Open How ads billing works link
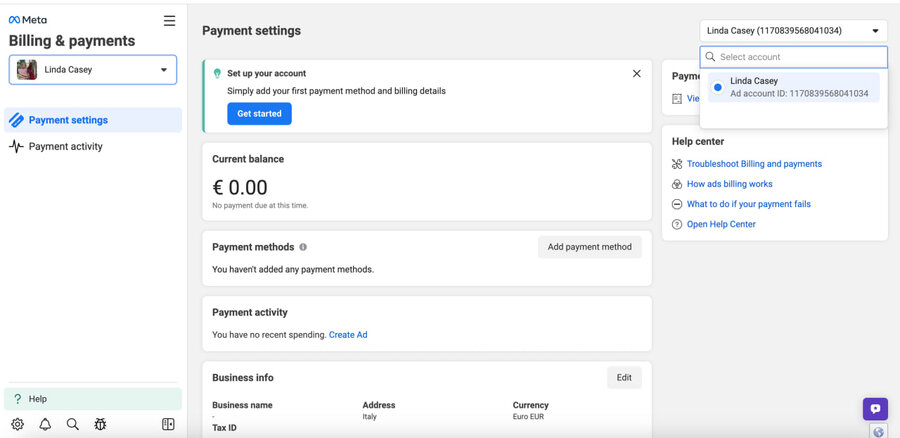900x438 pixels. coord(730,184)
